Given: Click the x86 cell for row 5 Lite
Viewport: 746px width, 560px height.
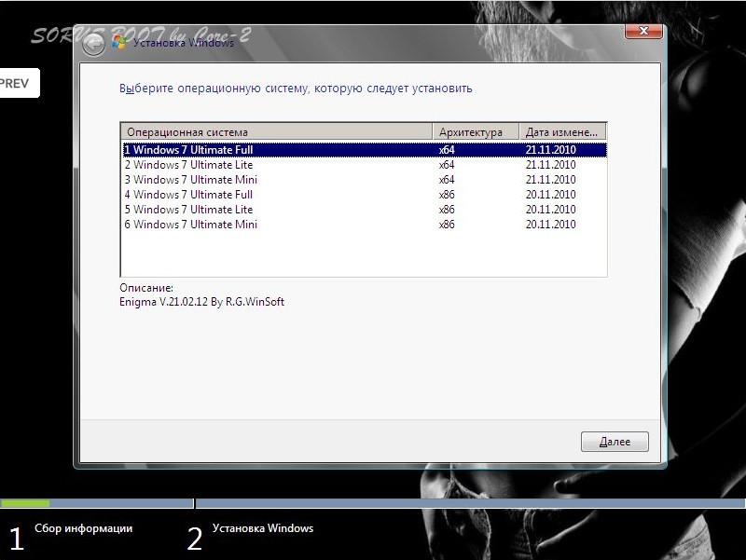Looking at the screenshot, I should click(x=447, y=210).
